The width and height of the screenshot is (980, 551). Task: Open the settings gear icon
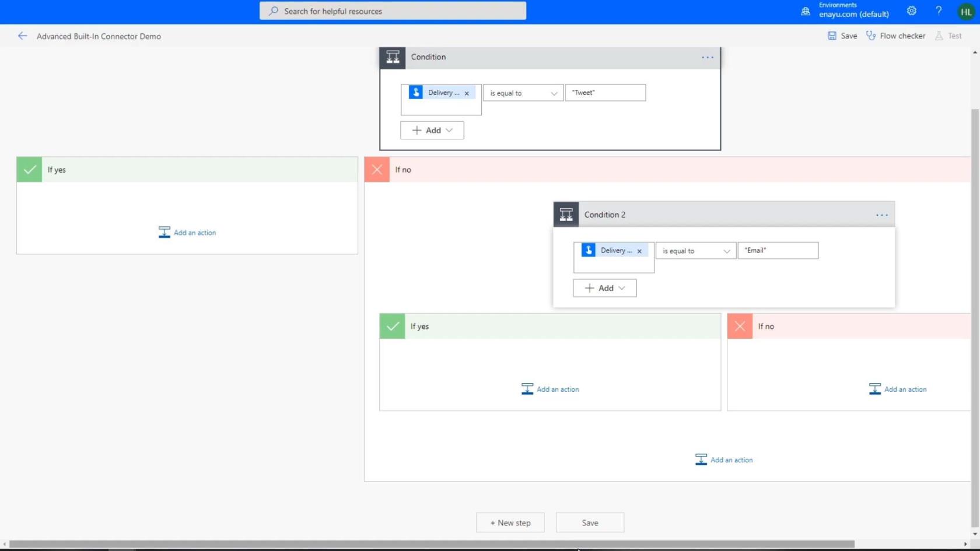click(912, 11)
